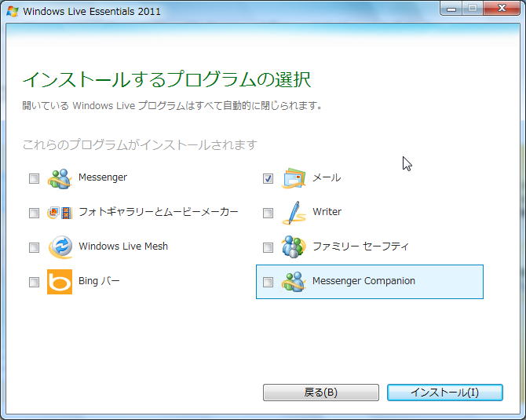Click the Messenger Companion label text
This screenshot has width=526, height=420.
tap(363, 281)
